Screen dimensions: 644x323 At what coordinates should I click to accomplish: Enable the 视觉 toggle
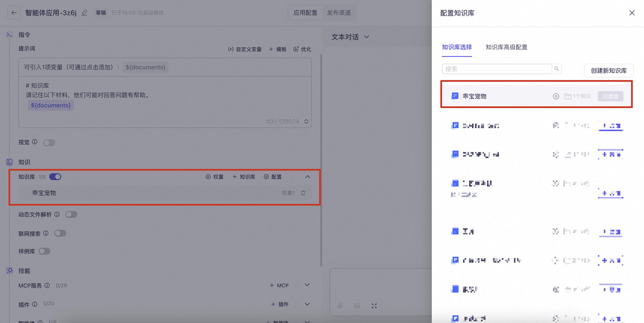(49, 142)
